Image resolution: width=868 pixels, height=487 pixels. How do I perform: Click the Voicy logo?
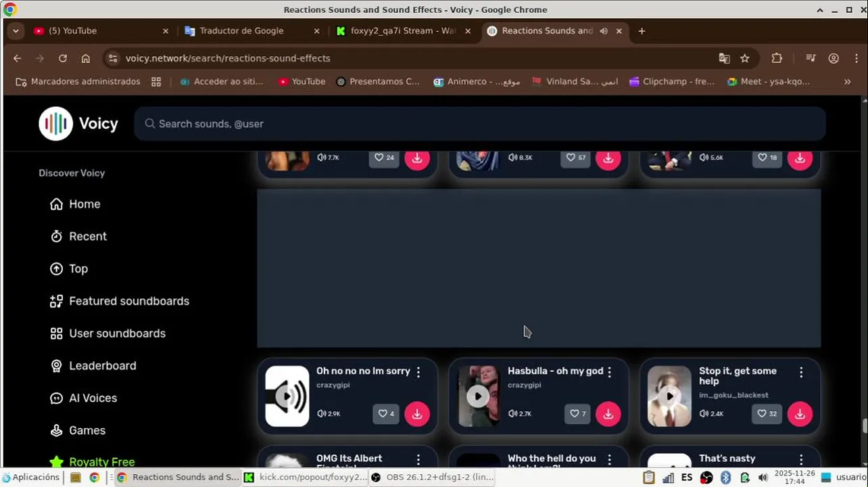(x=78, y=124)
